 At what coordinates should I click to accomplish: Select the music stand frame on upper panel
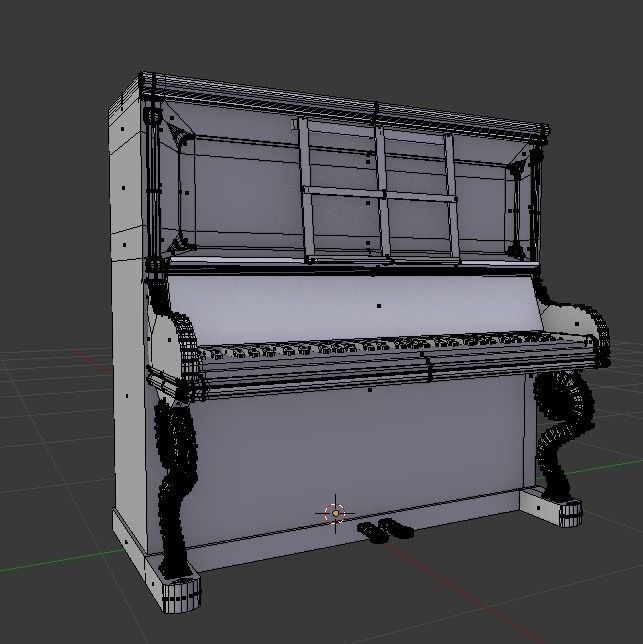point(379,191)
